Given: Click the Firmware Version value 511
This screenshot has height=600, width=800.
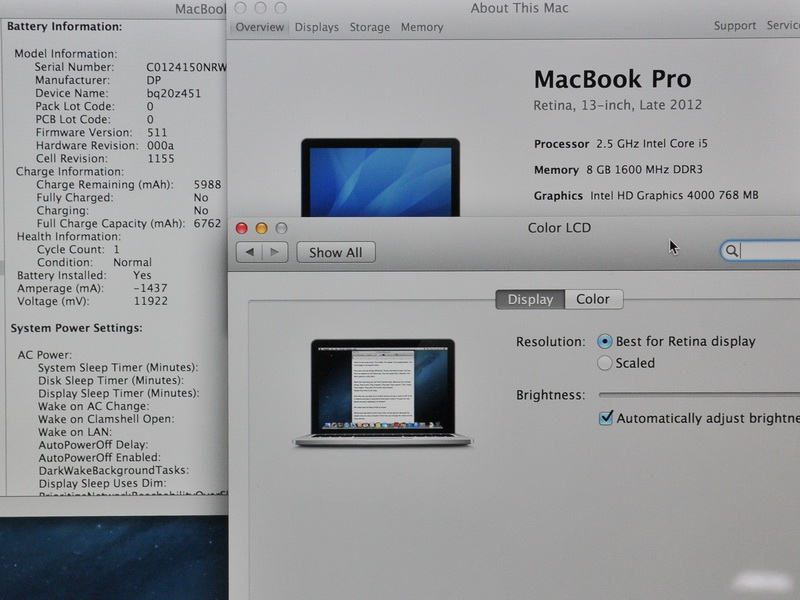Looking at the screenshot, I should point(157,132).
